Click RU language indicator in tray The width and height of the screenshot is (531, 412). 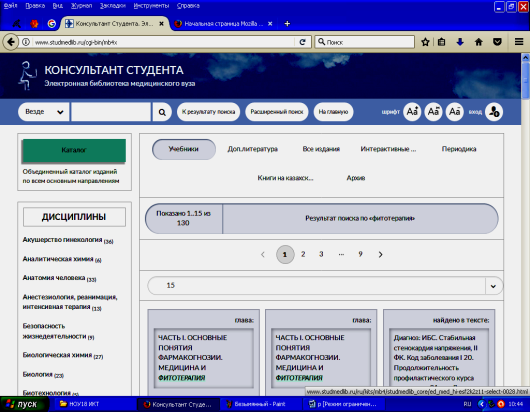point(467,404)
